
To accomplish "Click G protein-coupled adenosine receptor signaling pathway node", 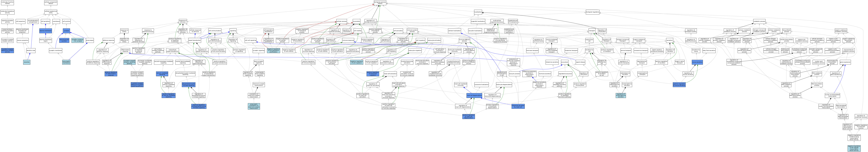I will click(x=137, y=85).
